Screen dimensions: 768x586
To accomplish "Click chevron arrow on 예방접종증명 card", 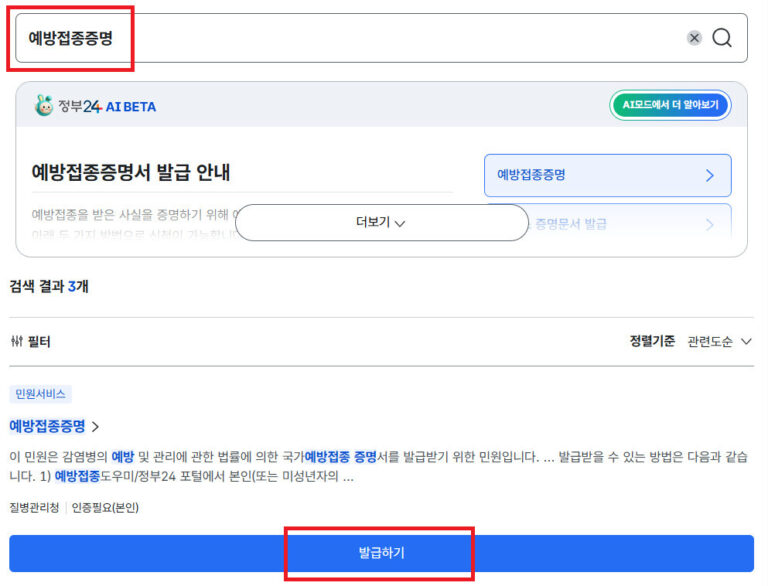I will click(x=710, y=175).
